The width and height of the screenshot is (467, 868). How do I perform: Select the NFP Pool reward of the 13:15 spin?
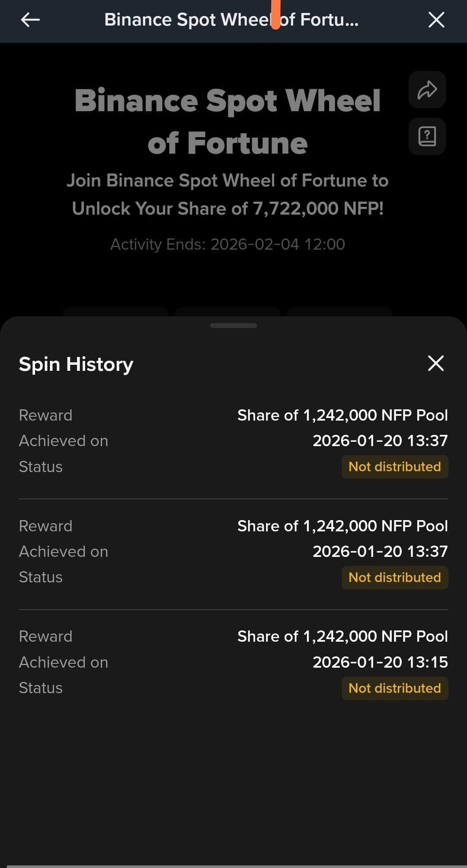(x=342, y=637)
